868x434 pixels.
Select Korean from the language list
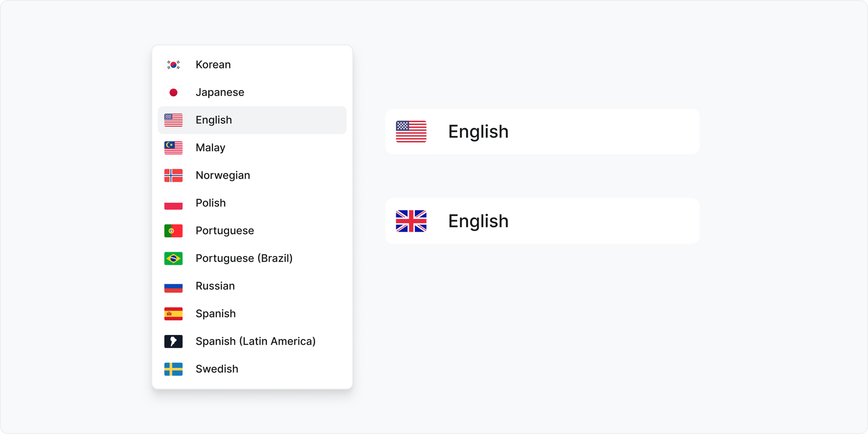pos(213,65)
